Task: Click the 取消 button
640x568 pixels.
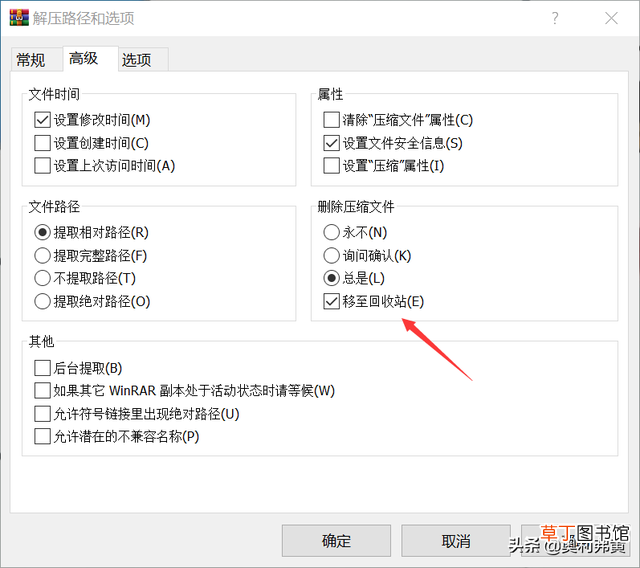Action: [x=456, y=541]
